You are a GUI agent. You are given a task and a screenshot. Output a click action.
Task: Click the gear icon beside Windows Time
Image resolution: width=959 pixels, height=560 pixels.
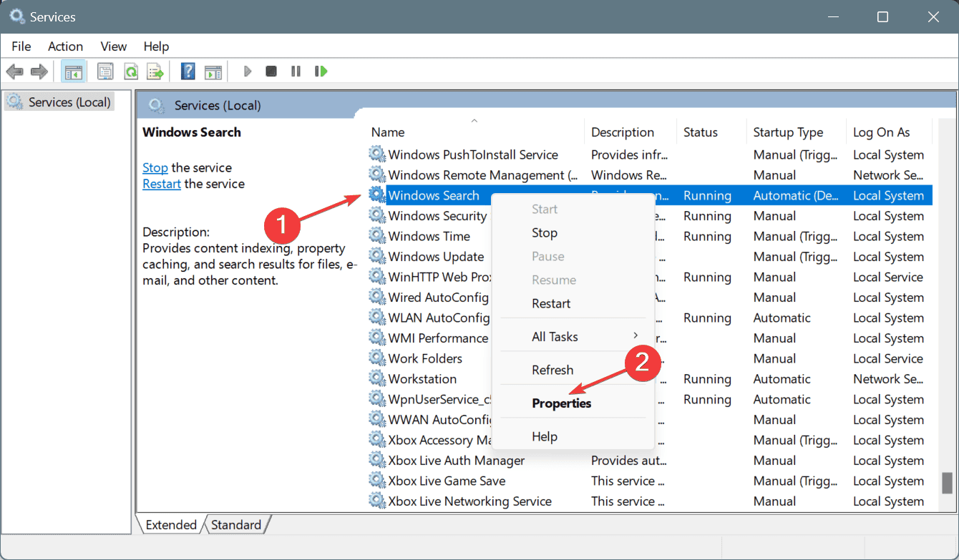point(376,236)
